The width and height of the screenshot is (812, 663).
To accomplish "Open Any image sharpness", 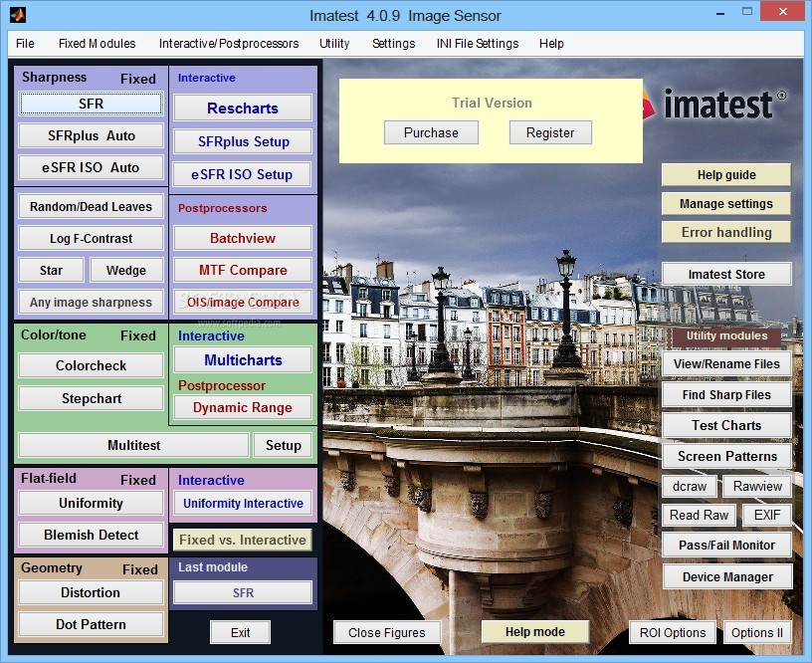I will click(92, 302).
